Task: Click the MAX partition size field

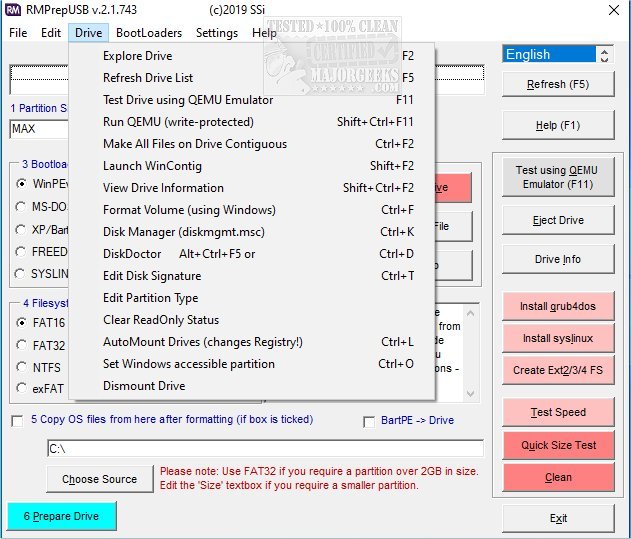Action: (x=39, y=129)
